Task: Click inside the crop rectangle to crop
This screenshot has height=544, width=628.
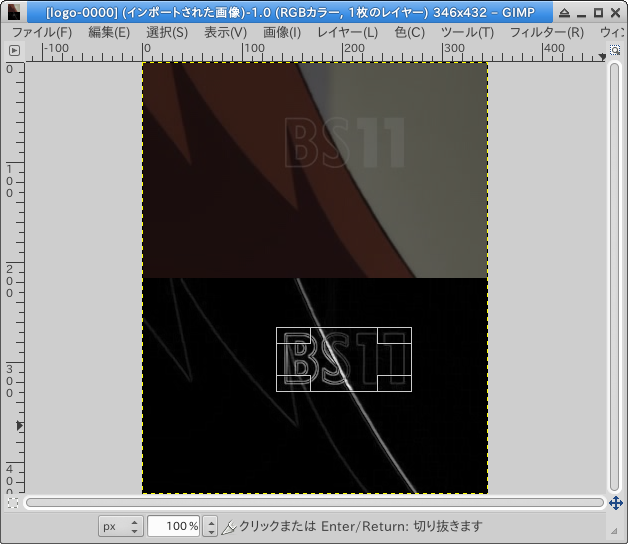Action: [x=344, y=359]
